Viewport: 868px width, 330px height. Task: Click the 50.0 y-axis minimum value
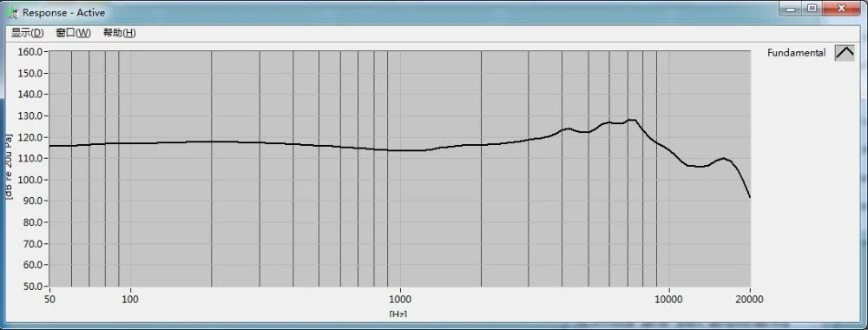tap(33, 287)
